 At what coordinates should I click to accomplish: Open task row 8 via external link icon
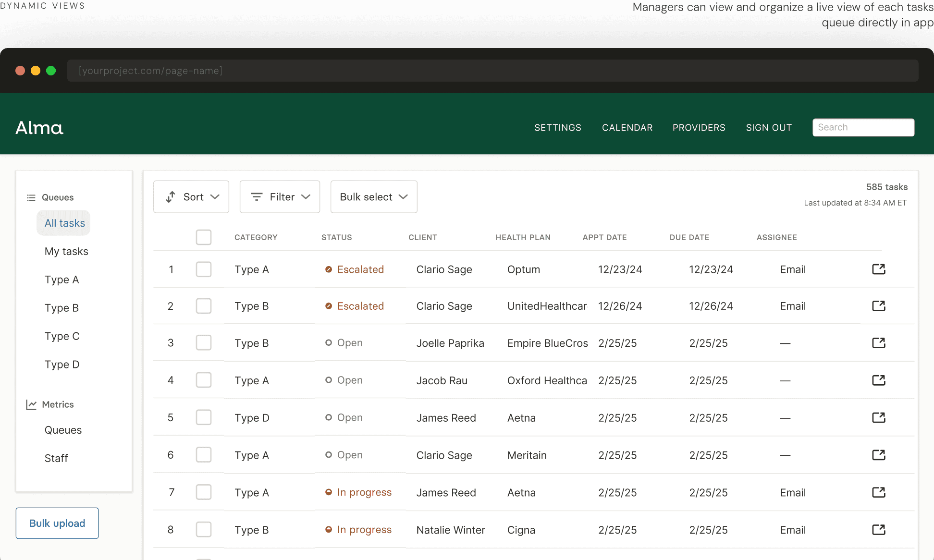[878, 530]
